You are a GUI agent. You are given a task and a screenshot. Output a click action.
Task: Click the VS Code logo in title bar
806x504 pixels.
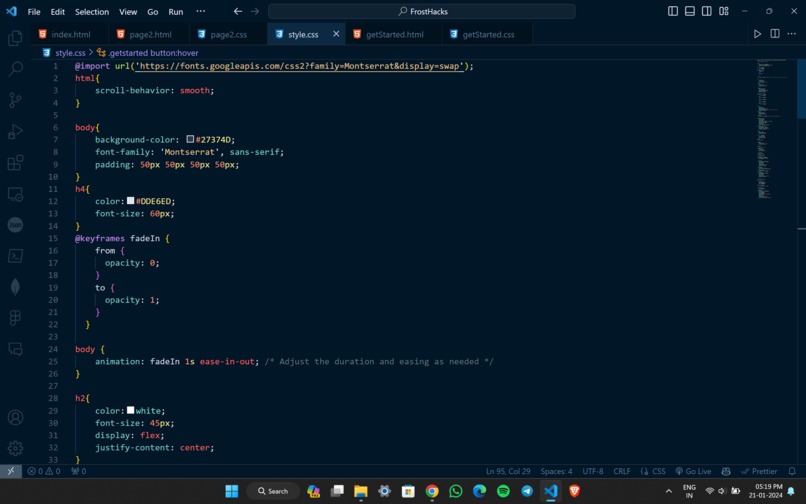coord(11,11)
